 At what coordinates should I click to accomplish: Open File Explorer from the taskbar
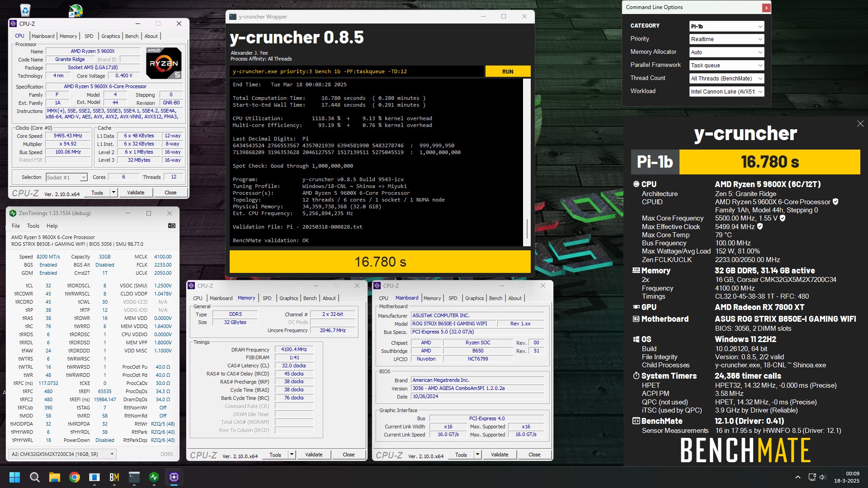(x=55, y=477)
